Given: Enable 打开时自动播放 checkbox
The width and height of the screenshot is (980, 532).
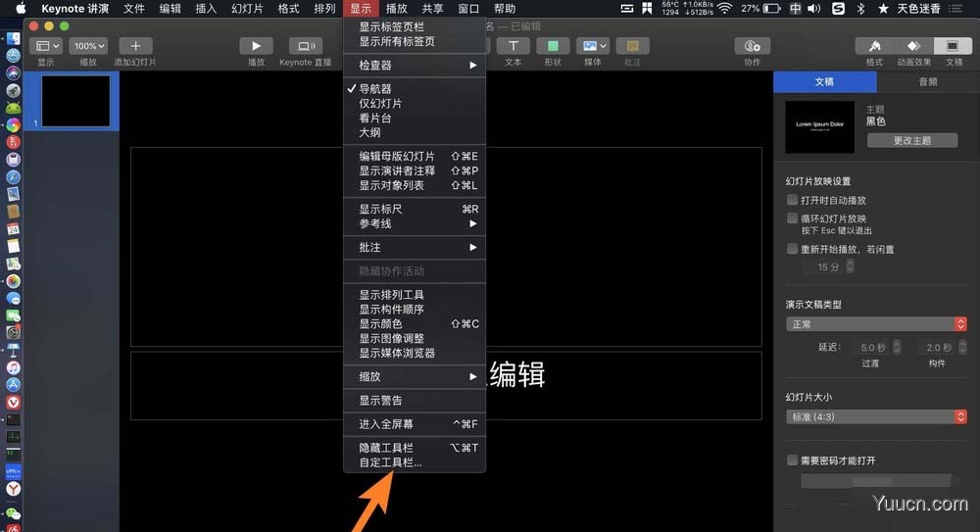Looking at the screenshot, I should click(792, 200).
